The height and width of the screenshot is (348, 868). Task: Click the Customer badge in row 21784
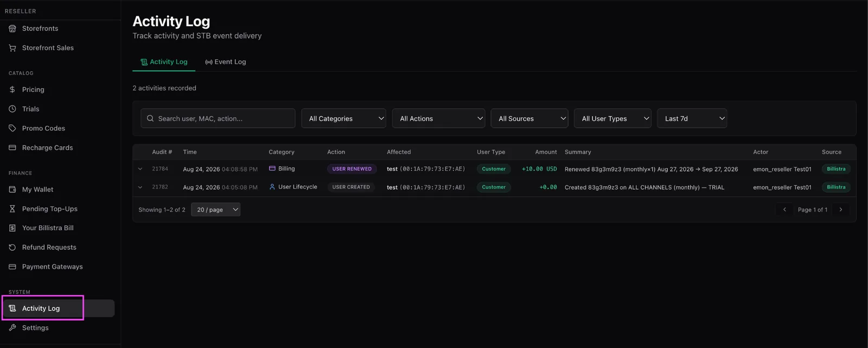point(494,169)
